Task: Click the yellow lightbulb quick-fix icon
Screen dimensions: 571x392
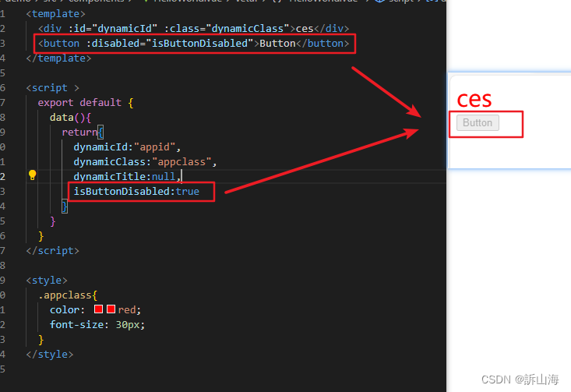Action: click(x=33, y=175)
